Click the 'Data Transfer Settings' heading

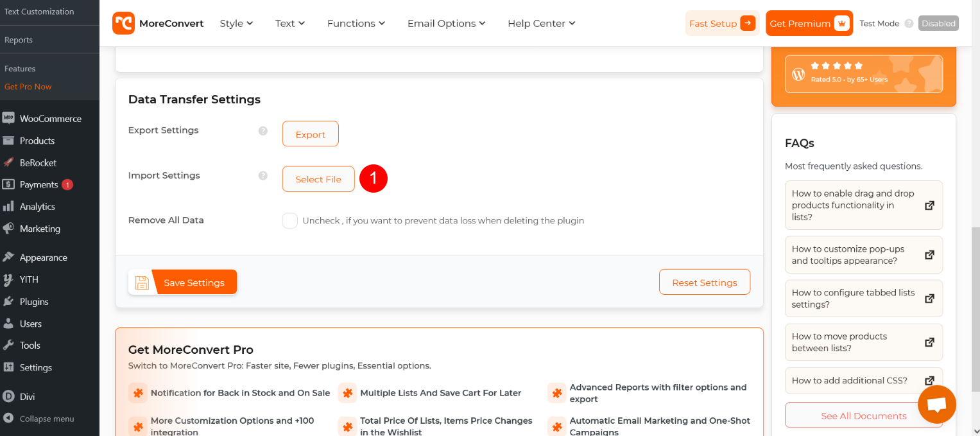click(x=194, y=100)
